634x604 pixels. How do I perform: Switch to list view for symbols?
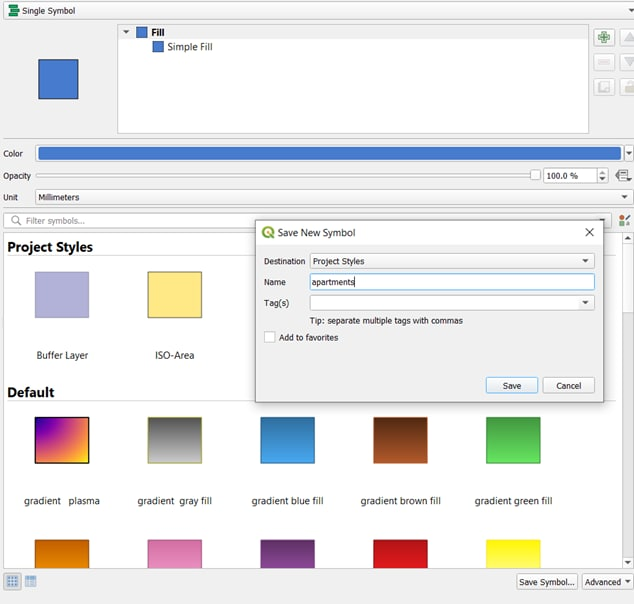[x=30, y=581]
